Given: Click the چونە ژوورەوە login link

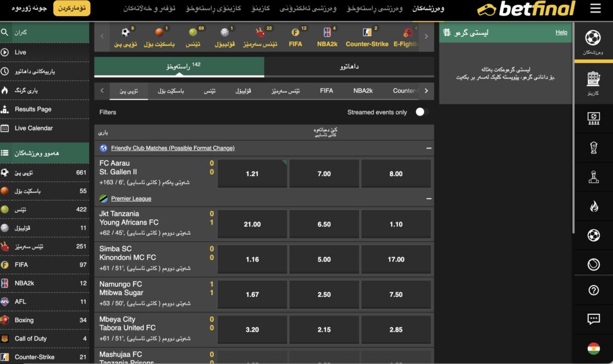Looking at the screenshot, I should coord(29,8).
